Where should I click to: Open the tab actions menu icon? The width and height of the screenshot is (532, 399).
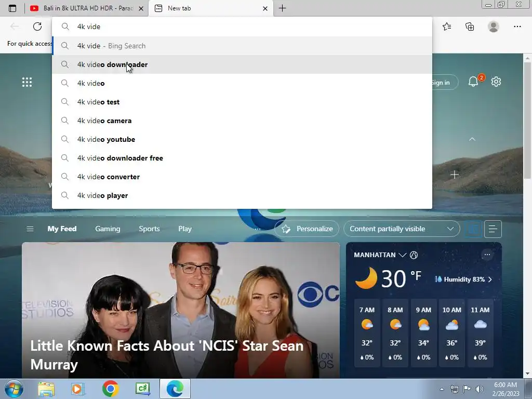12,8
